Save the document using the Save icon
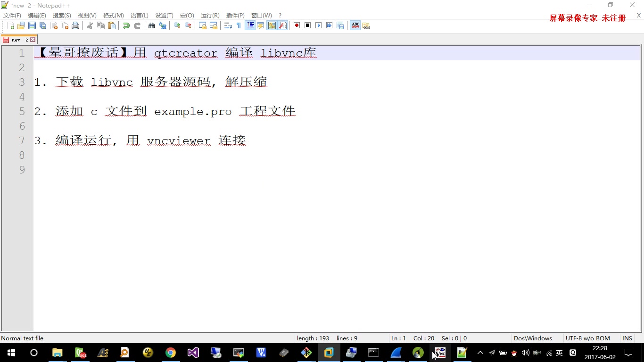This screenshot has height=362, width=644. (x=32, y=25)
